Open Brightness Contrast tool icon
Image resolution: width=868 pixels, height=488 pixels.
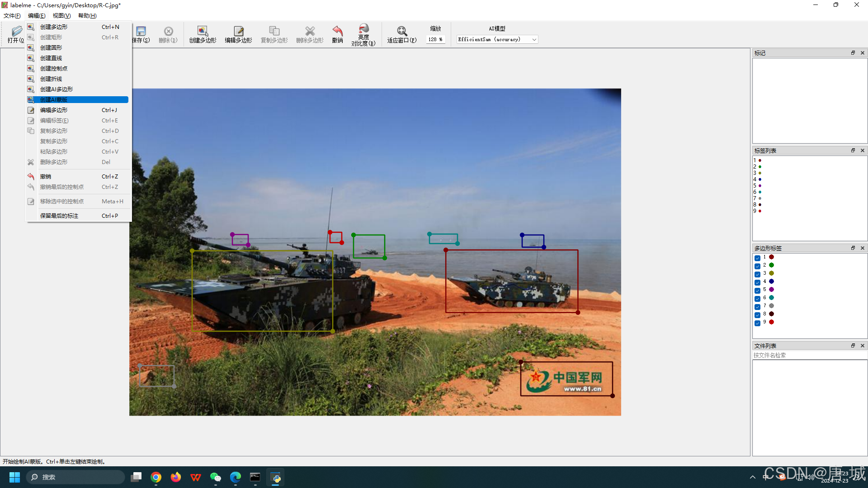tap(363, 29)
